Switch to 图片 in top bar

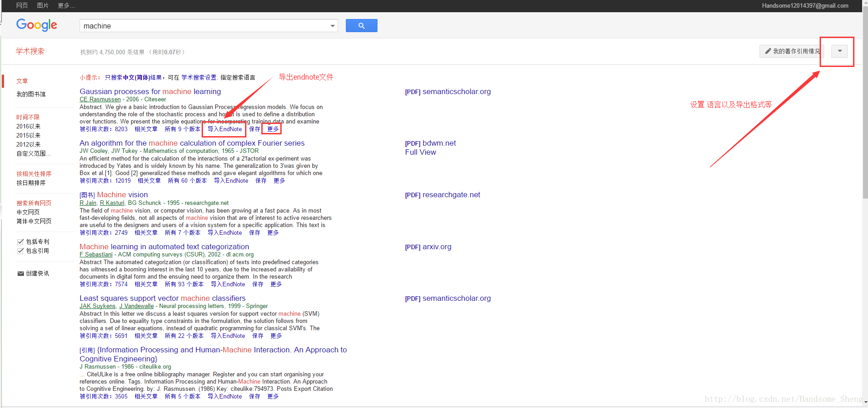(43, 5)
